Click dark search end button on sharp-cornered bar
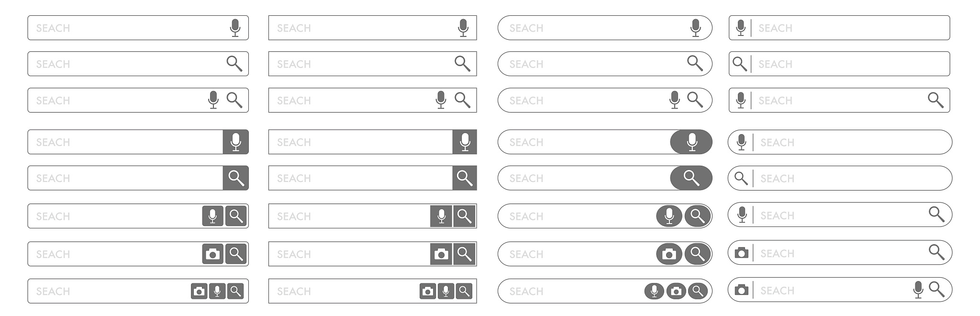 point(464,178)
